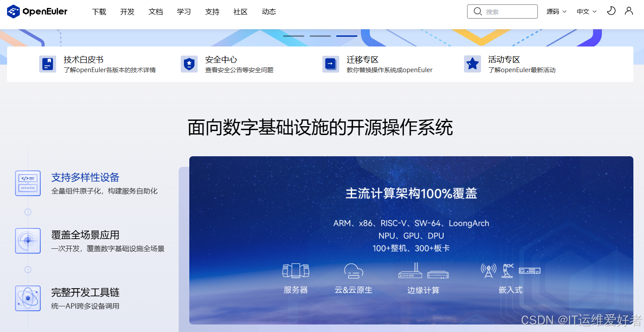The image size is (644, 332).
Task: Expand the 源码 dropdown
Action: click(556, 12)
